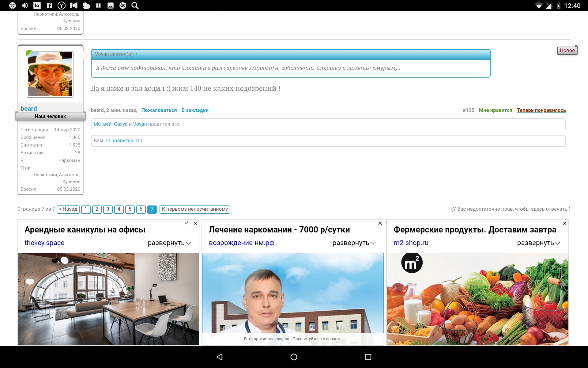Toggle 'Теперь понравилось' on the post
Image resolution: width=588 pixels, height=368 pixels.
coord(541,110)
